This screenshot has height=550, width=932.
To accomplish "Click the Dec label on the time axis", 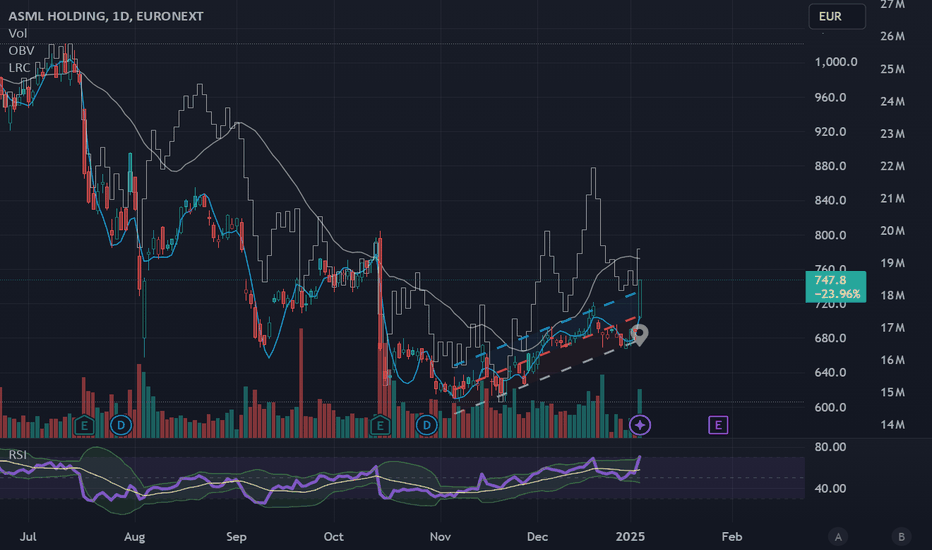I will [x=537, y=536].
